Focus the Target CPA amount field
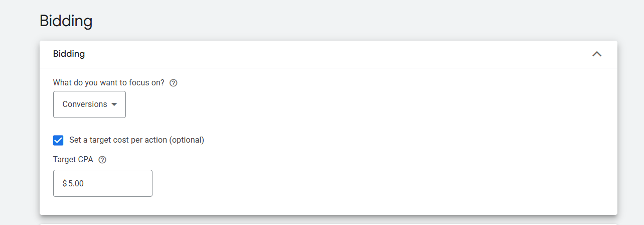The width and height of the screenshot is (644, 225). point(102,183)
